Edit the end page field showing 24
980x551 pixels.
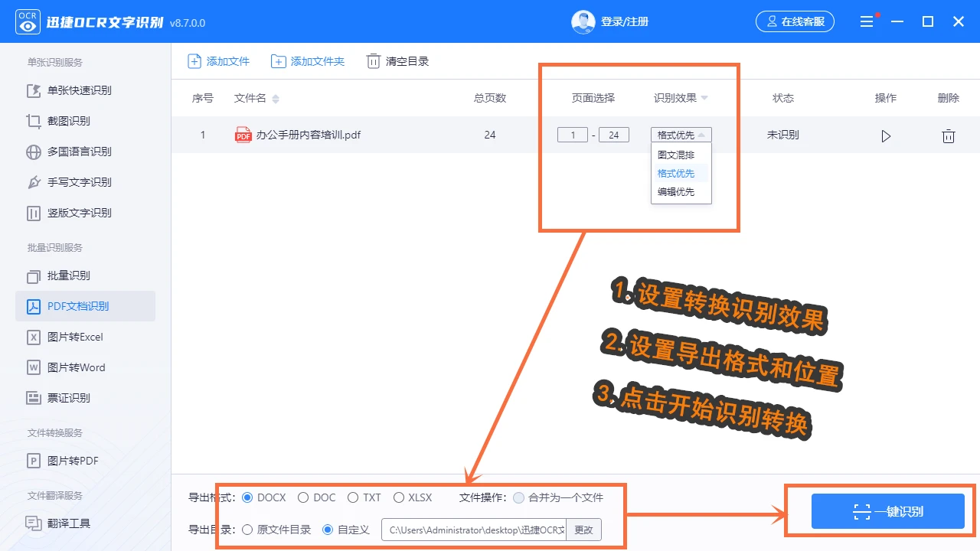point(614,135)
